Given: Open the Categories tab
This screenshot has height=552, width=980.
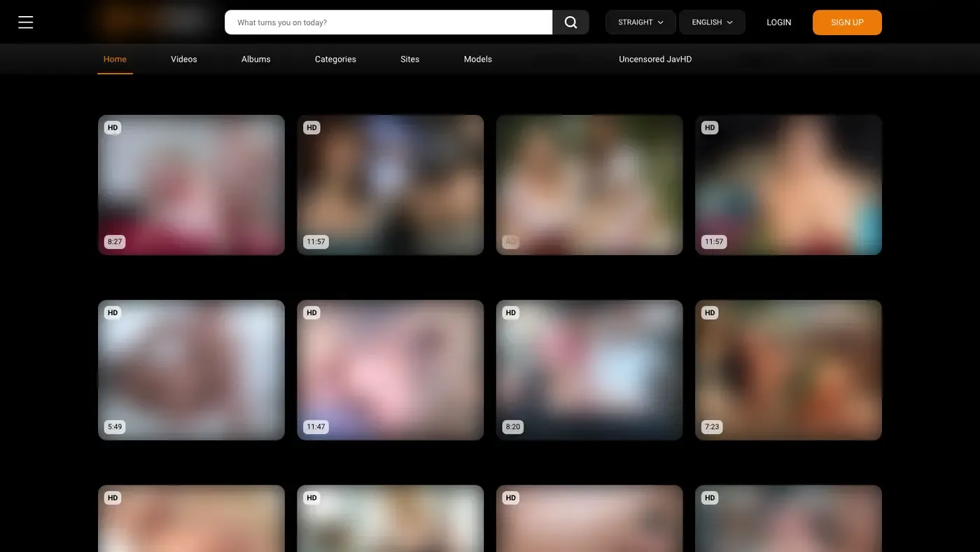Looking at the screenshot, I should (x=335, y=60).
